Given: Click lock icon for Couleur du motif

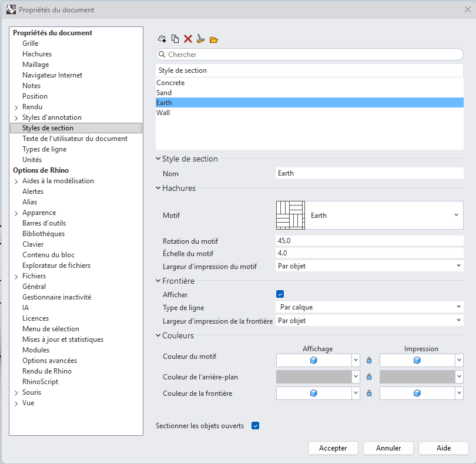Looking at the screenshot, I should (x=369, y=360).
